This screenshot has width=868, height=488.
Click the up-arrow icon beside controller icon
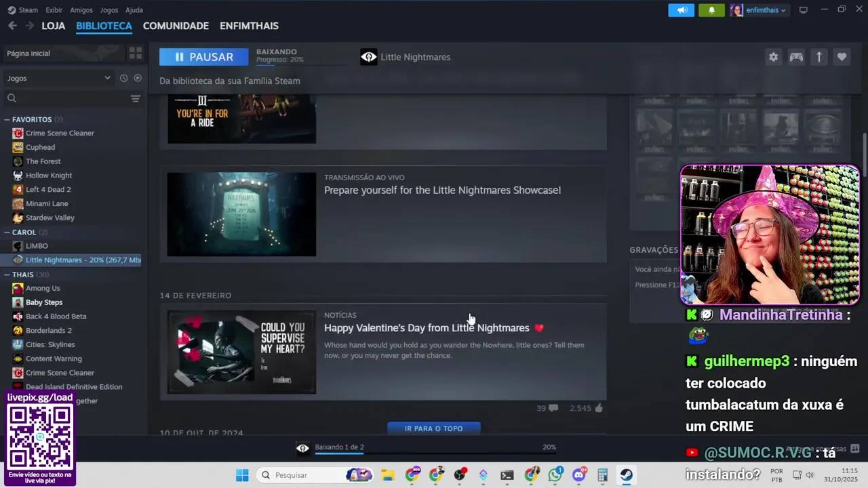(x=818, y=57)
